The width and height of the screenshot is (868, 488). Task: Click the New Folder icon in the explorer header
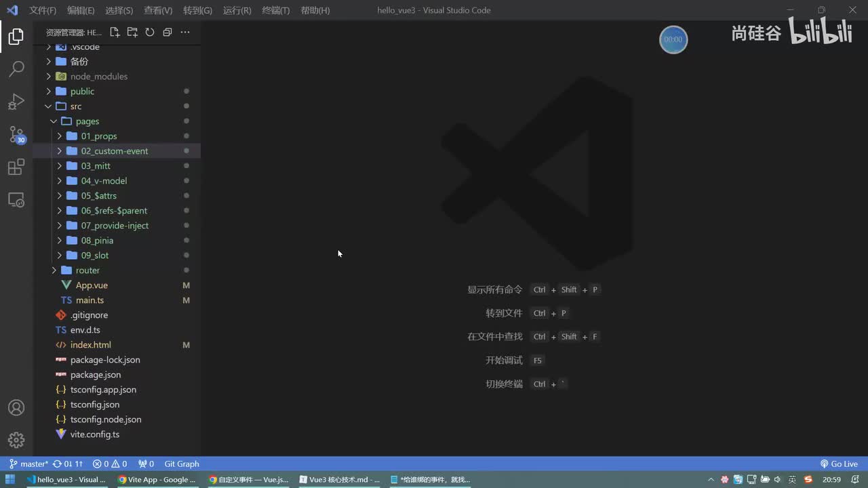coord(132,32)
